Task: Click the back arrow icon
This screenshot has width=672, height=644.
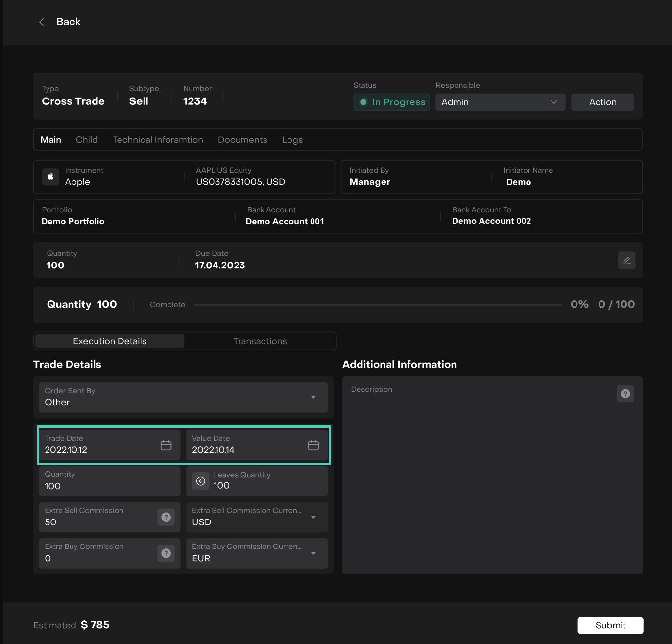Action: point(42,22)
